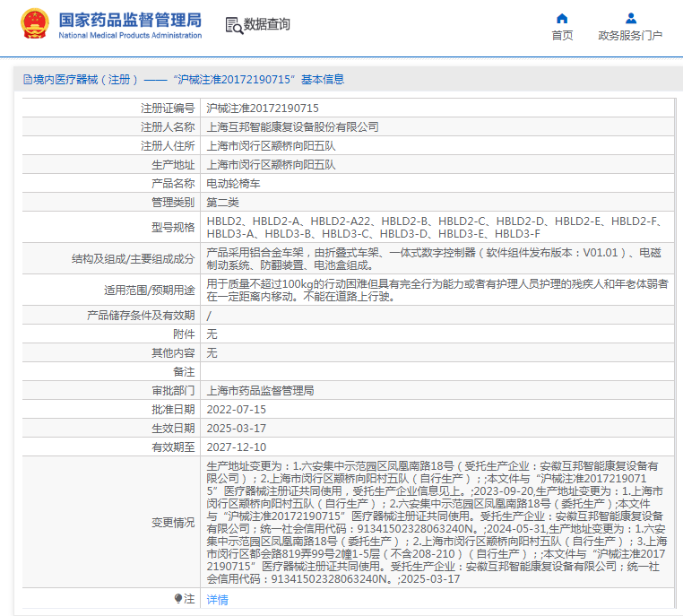This screenshot has height=616, width=683.
Task: Click approving department 上海市药品监督管理局
Action: (x=260, y=390)
